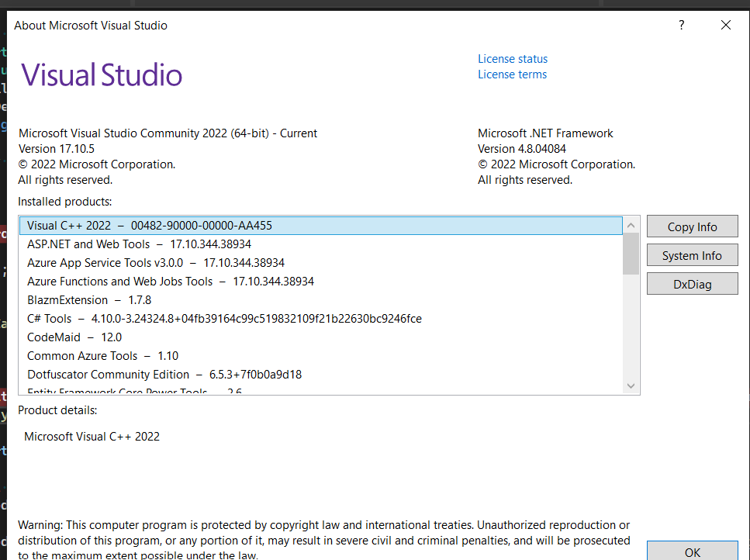Screen dimensions: 750x560
Task: Select the C# Tools product row
Action: [321, 319]
